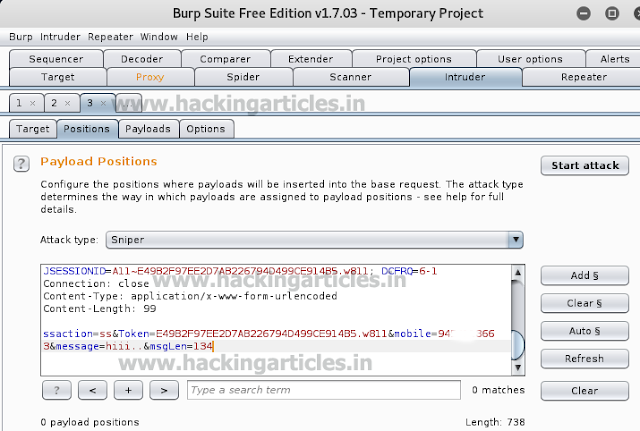Image resolution: width=640 pixels, height=431 pixels.
Task: Click the search term input field
Action: pyautogui.click(x=324, y=390)
